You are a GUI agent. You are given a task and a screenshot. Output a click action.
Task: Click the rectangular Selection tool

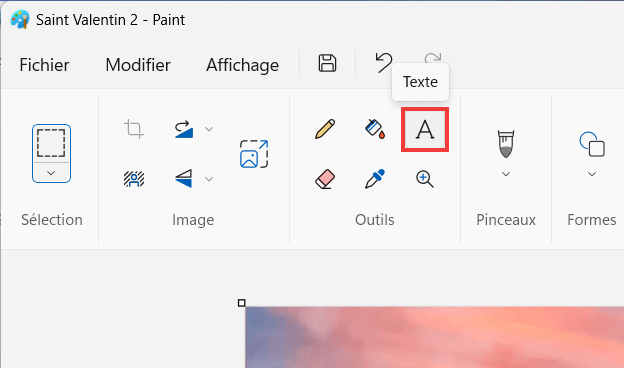(x=51, y=143)
